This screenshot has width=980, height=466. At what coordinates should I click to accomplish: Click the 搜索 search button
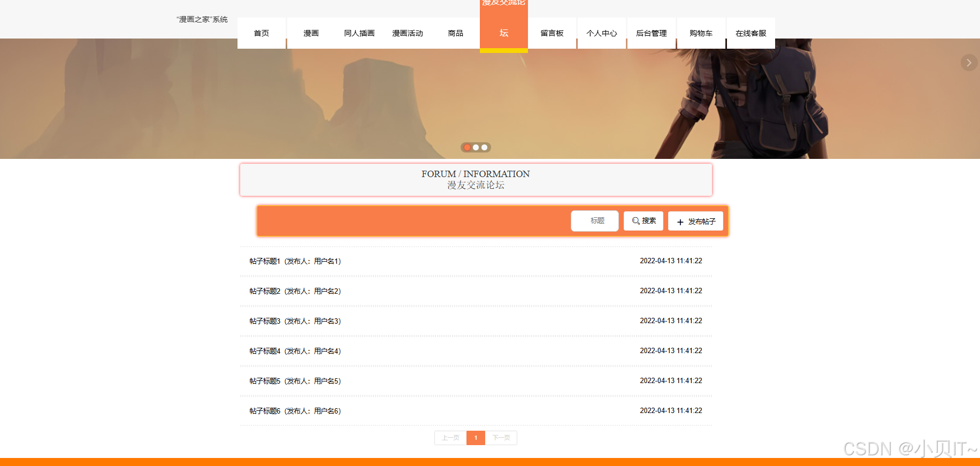[644, 221]
